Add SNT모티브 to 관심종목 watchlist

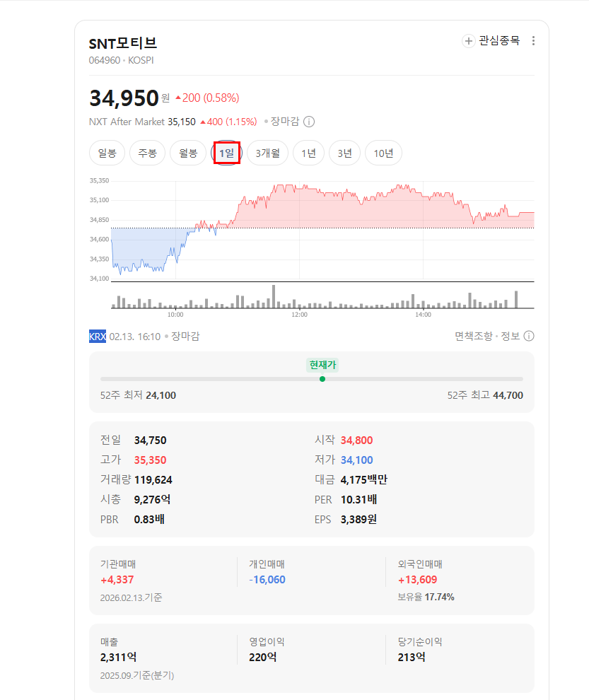pos(491,41)
